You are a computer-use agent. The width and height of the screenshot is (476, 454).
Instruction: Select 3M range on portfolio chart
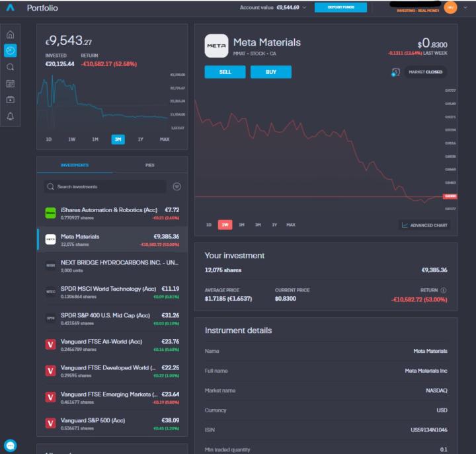click(118, 139)
